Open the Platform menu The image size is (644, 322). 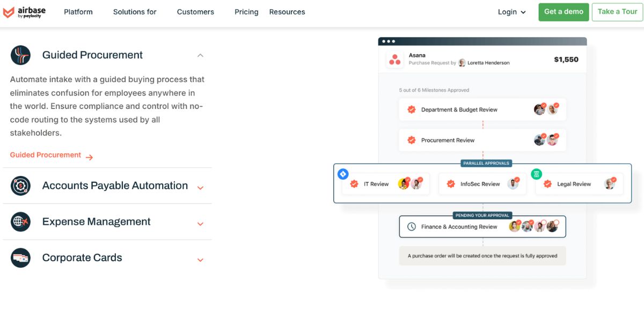78,11
